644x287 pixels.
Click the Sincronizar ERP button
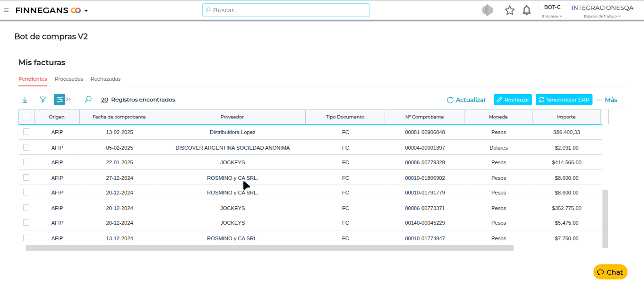[x=564, y=100]
